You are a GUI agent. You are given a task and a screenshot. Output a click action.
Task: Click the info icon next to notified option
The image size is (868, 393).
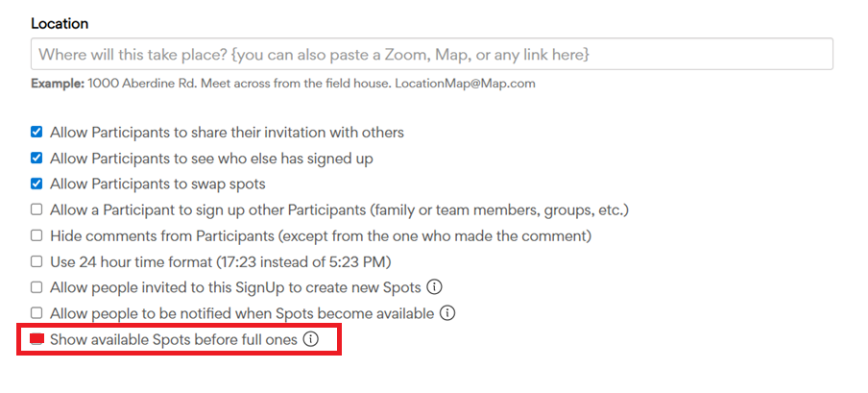[x=447, y=313]
